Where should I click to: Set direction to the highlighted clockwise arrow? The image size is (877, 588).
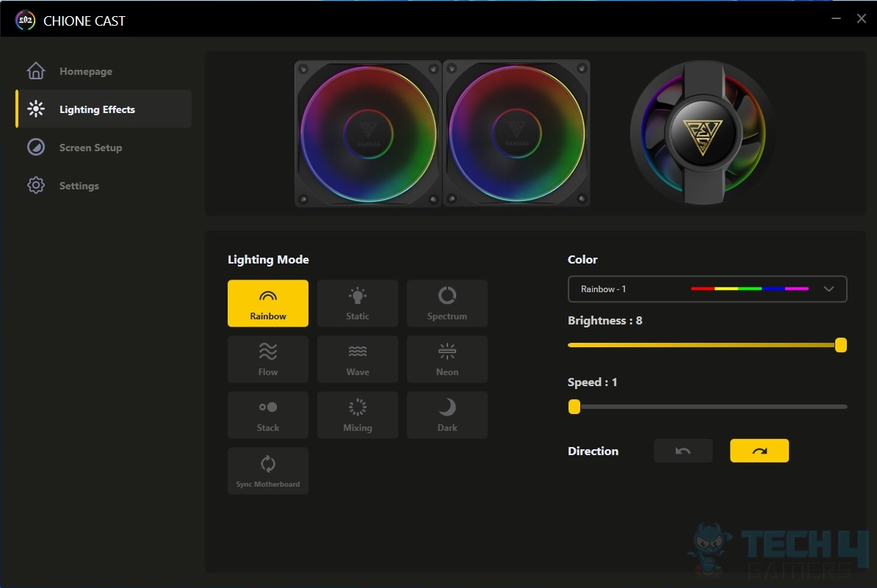[x=759, y=451]
